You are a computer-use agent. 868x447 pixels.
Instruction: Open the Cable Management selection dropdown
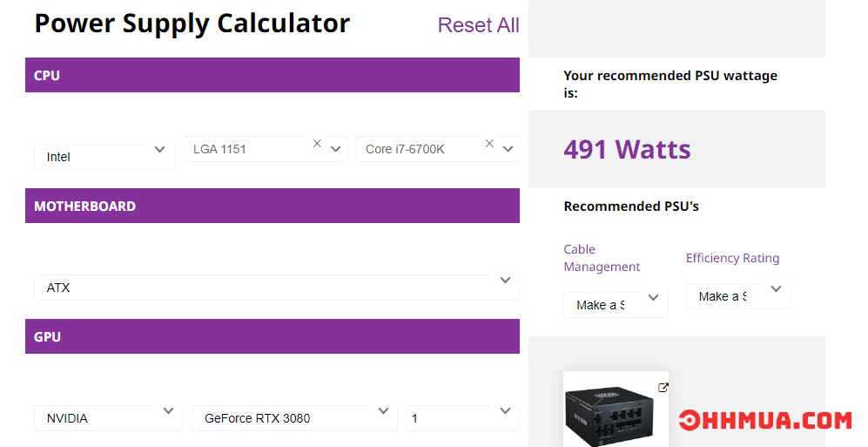pyautogui.click(x=616, y=305)
